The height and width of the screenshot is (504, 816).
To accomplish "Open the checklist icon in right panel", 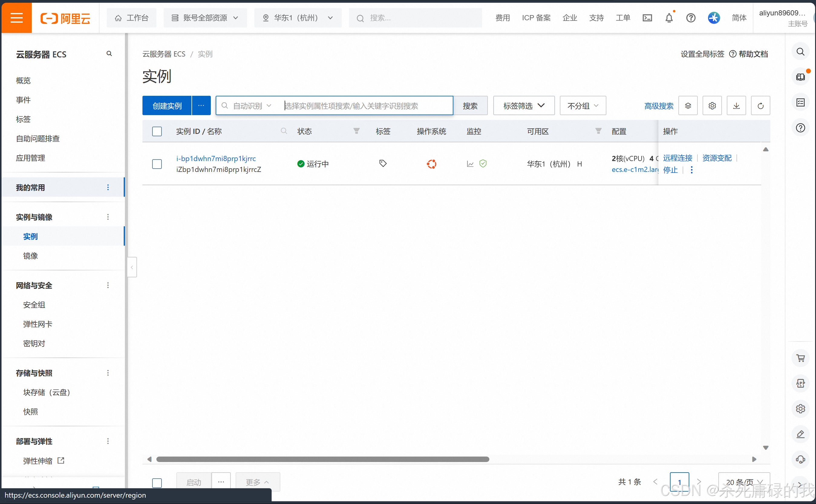I will pos(800,102).
